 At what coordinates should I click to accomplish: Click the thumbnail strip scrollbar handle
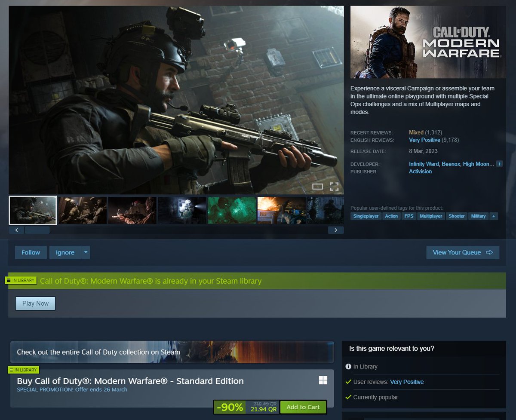click(37, 230)
